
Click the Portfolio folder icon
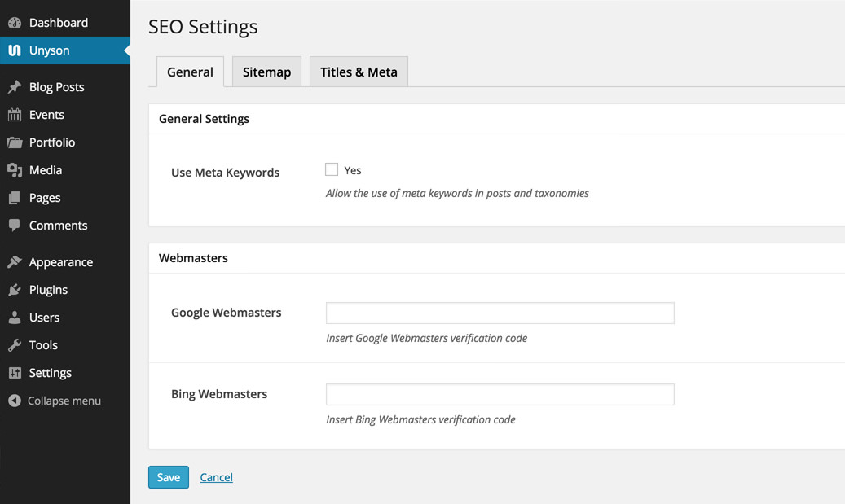tap(15, 142)
